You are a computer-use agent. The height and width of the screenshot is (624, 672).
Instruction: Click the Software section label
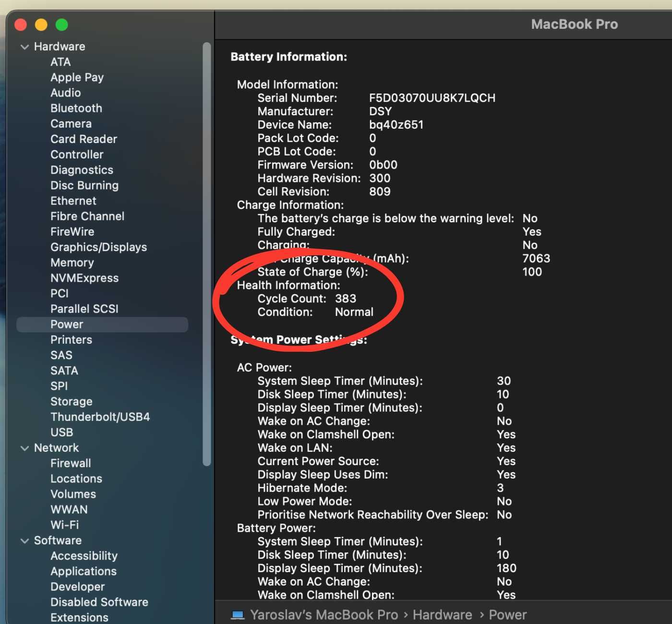pos(58,540)
